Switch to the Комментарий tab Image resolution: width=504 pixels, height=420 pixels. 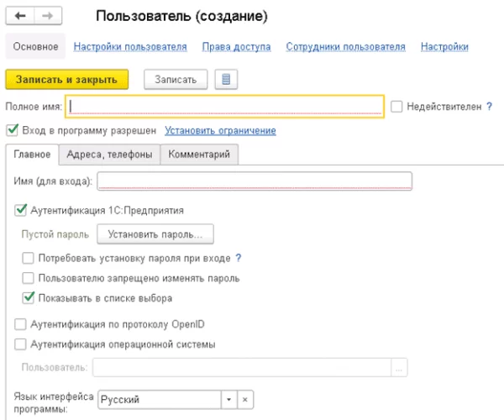click(x=199, y=155)
